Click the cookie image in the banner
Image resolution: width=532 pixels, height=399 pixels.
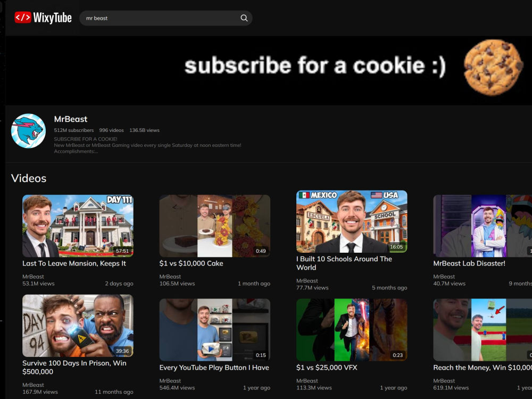(493, 67)
